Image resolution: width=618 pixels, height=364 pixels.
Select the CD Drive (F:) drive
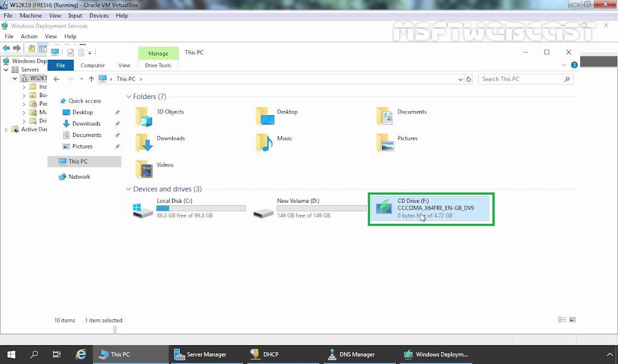[430, 208]
